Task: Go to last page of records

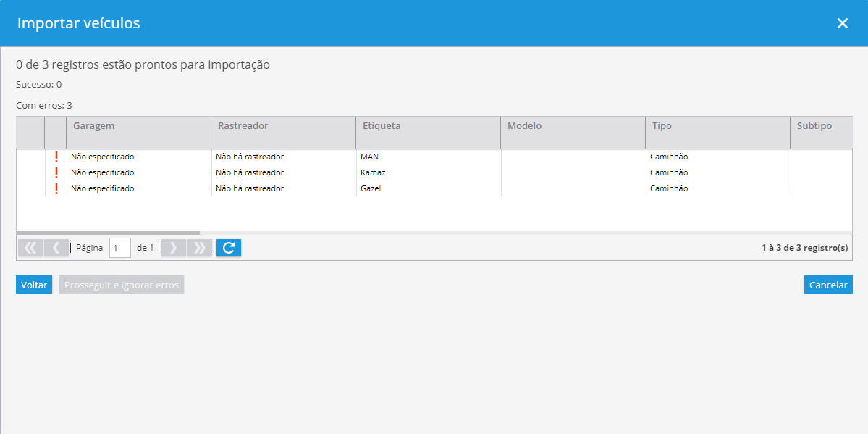Action: pyautogui.click(x=200, y=248)
